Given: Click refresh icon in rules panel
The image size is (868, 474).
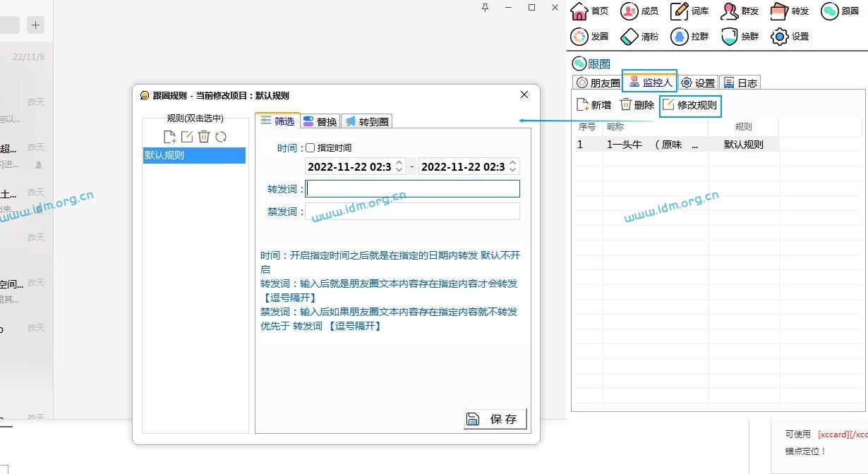Looking at the screenshot, I should tap(221, 137).
